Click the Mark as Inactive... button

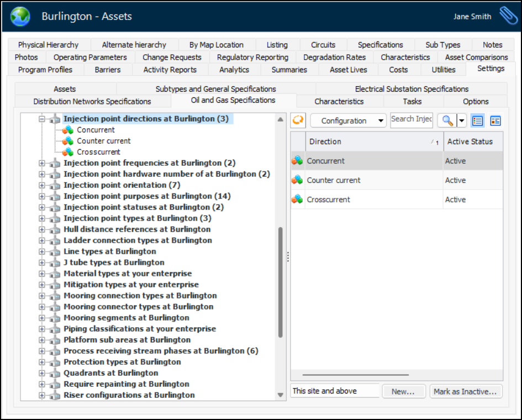tap(466, 391)
